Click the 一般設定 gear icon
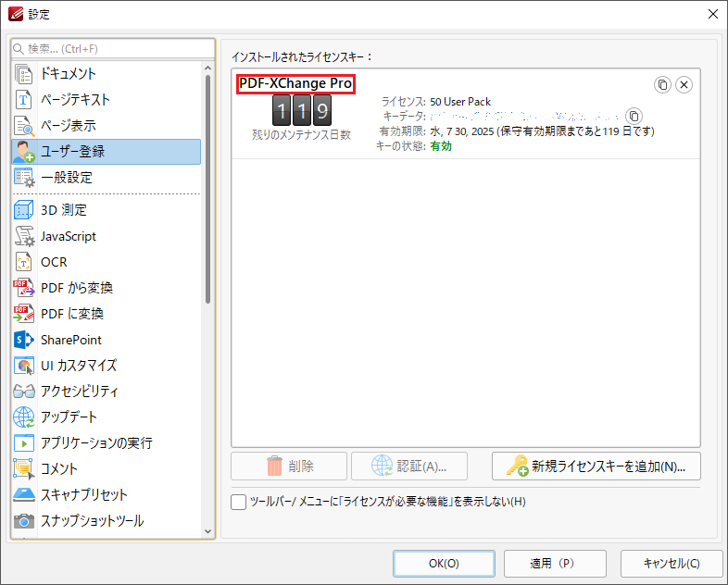Image resolution: width=728 pixels, height=585 pixels. click(24, 178)
